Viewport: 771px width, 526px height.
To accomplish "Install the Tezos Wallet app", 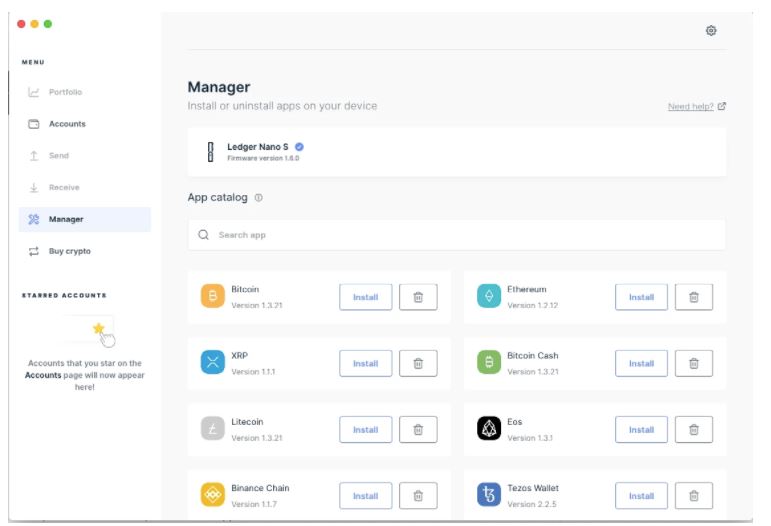I will click(x=641, y=496).
